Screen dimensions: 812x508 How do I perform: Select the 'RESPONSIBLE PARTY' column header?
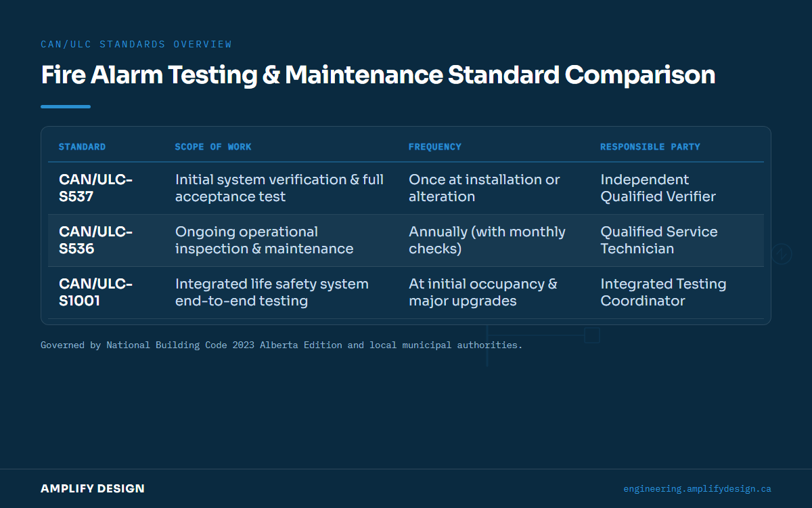(x=650, y=147)
